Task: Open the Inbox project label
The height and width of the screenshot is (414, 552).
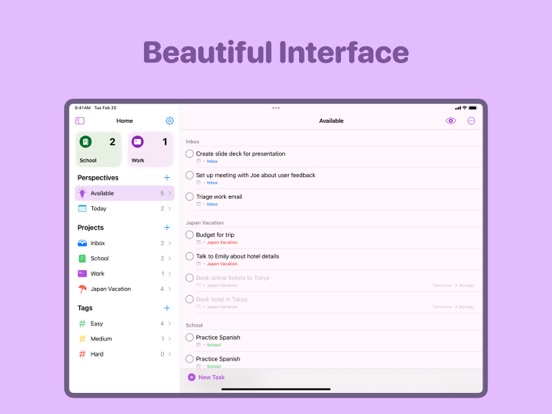Action: (x=98, y=243)
